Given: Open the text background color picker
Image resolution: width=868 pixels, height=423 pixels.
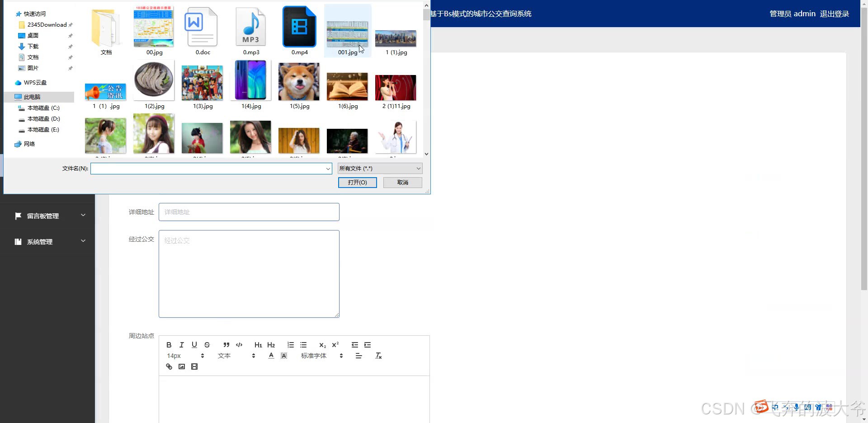Looking at the screenshot, I should click(284, 356).
